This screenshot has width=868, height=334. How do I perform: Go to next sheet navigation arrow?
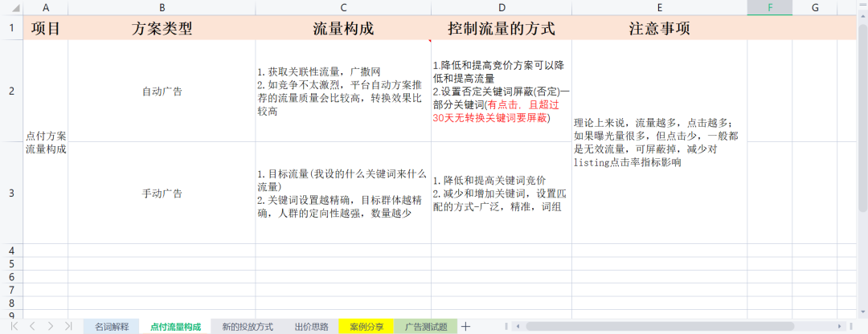51,326
